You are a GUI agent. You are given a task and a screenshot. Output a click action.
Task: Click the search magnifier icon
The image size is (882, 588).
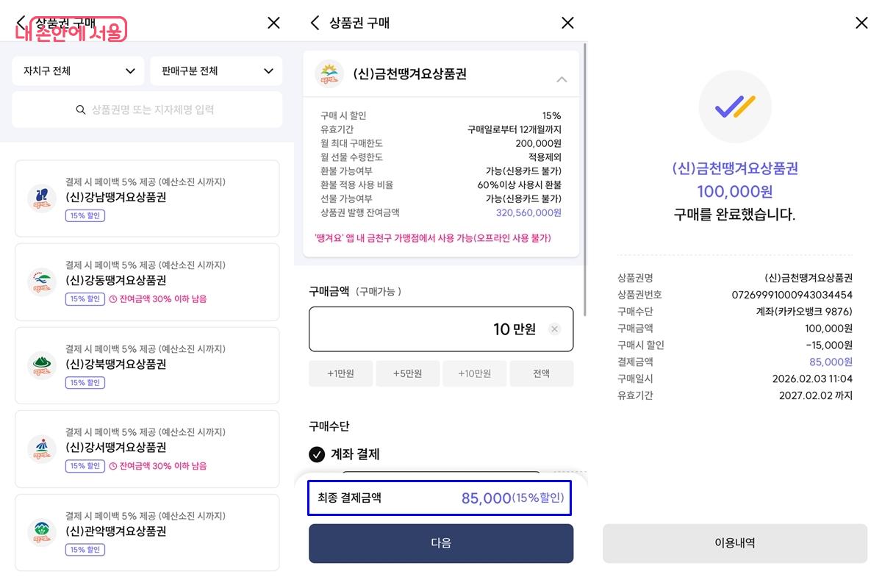click(x=80, y=109)
